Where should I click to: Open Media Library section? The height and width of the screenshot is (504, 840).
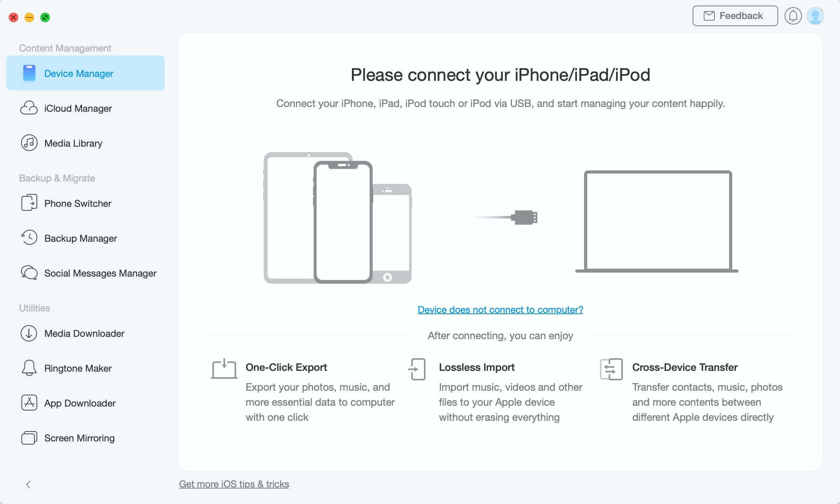pos(73,143)
